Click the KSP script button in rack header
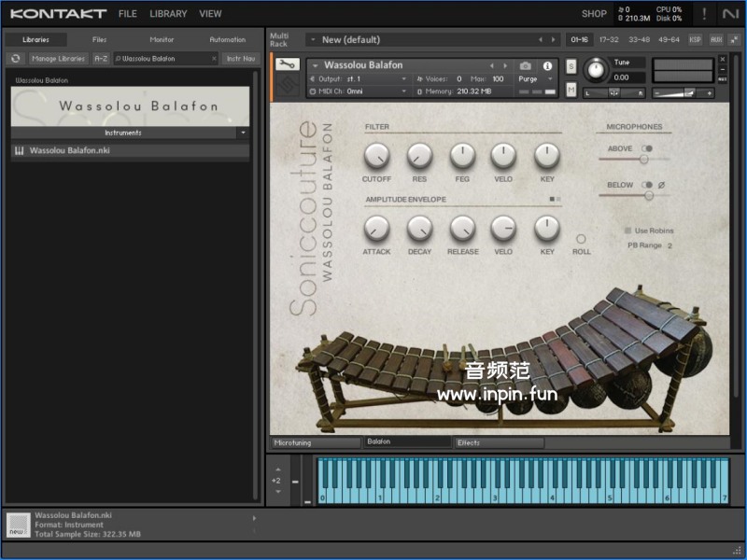 point(696,39)
